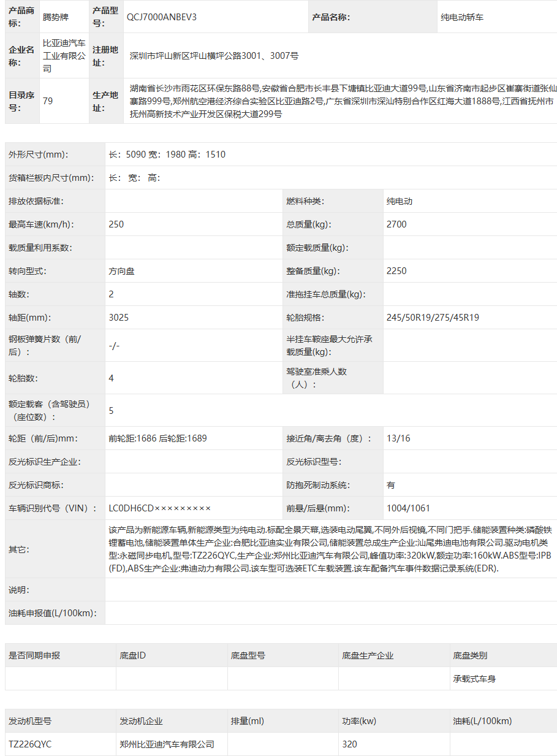Viewport: 557px width, 756px height.
Task: Click the 底盘类别 column header
Action: pos(470,655)
